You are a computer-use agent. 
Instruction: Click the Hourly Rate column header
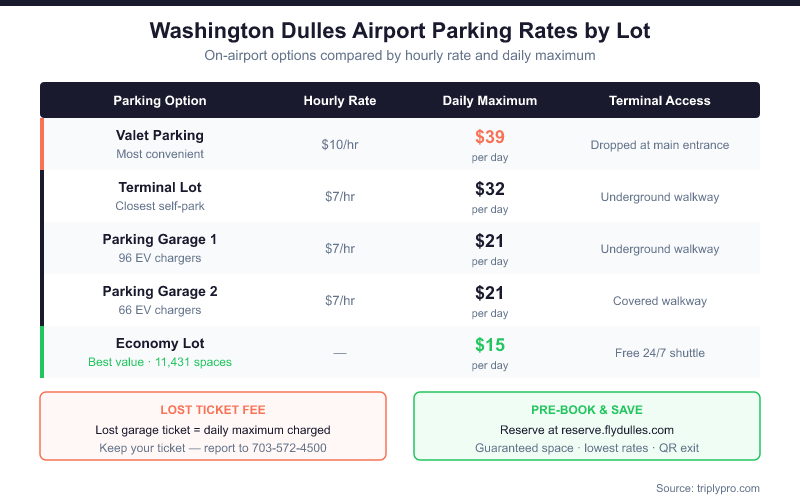click(x=340, y=101)
